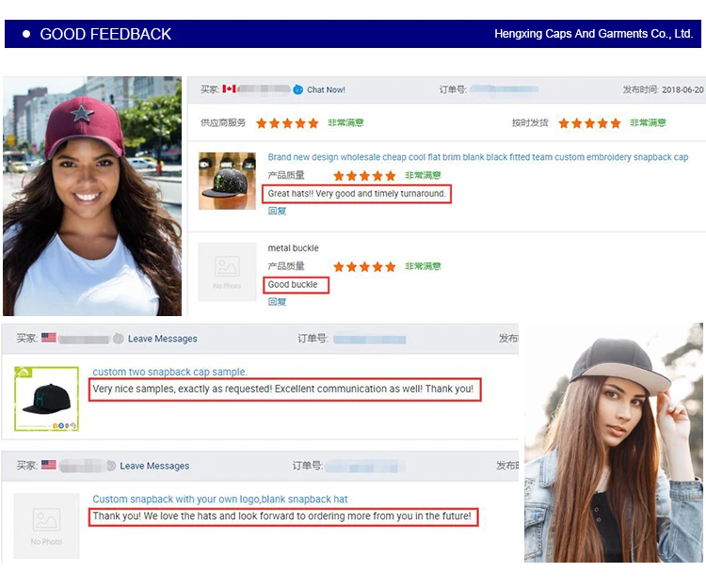The height and width of the screenshot is (588, 706).
Task: Open Custom snapback with your own logo link
Action: [220, 500]
